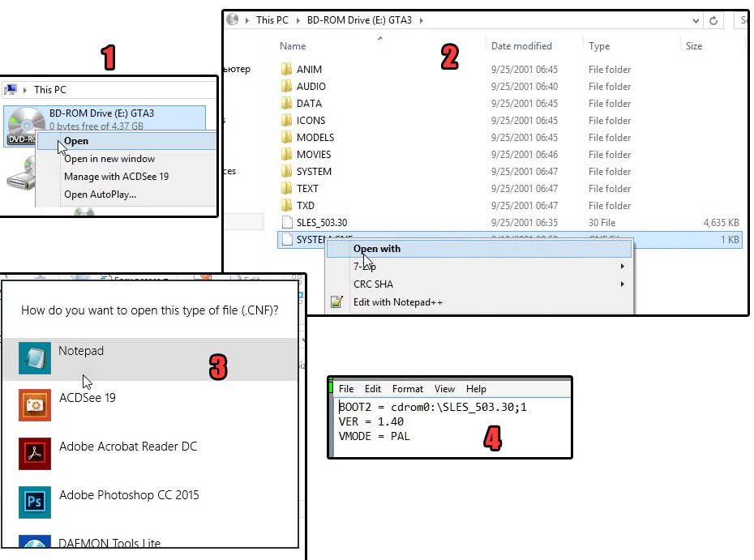Screen dimensions: 754x560
Task: Click the ICONS folder icon
Action: [x=286, y=120]
